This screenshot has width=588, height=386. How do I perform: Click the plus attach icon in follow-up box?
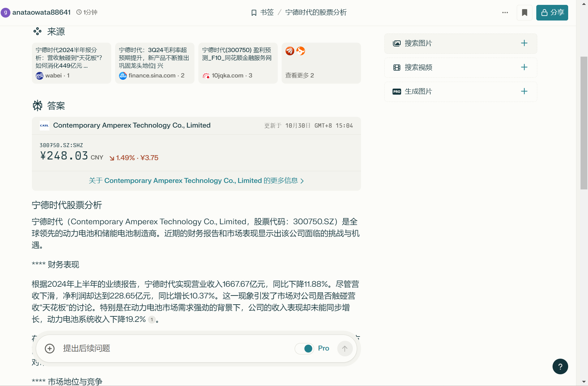click(50, 349)
